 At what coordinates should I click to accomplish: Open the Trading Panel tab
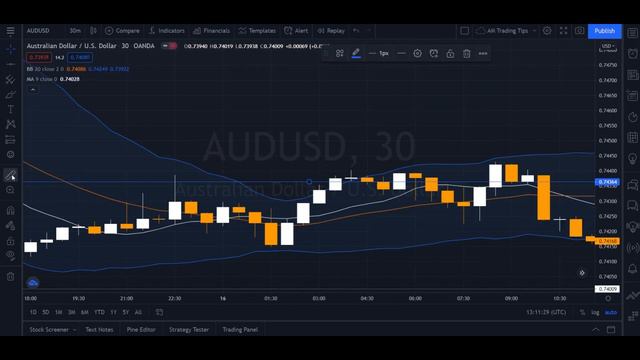[x=240, y=329]
